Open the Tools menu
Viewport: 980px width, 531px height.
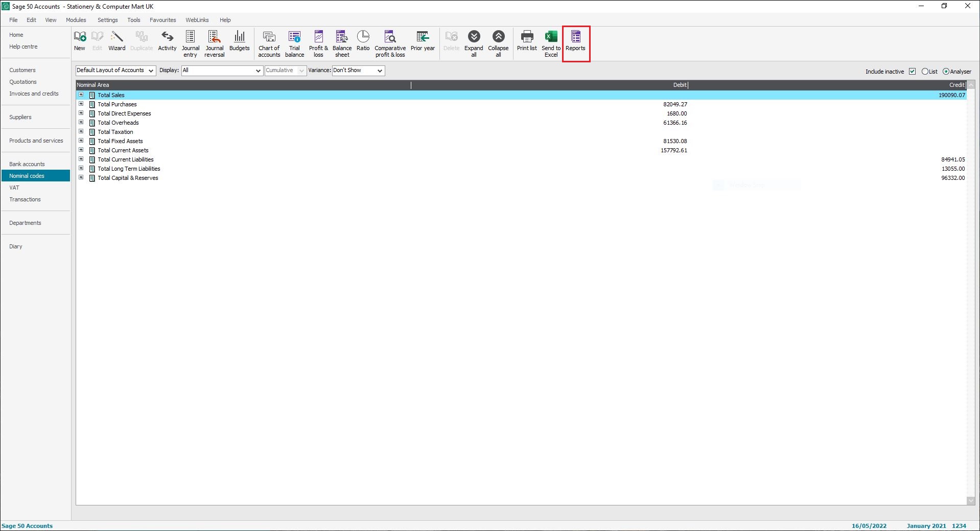[x=134, y=20]
